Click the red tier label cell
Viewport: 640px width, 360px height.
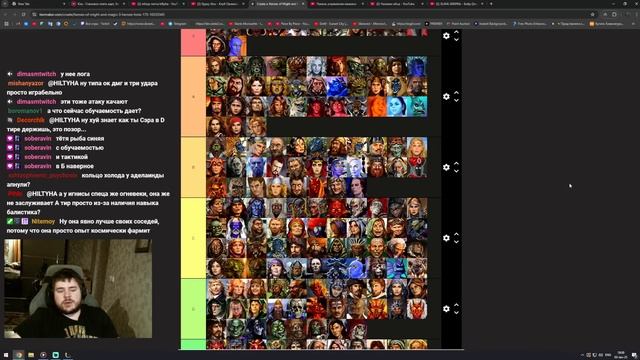(193, 42)
